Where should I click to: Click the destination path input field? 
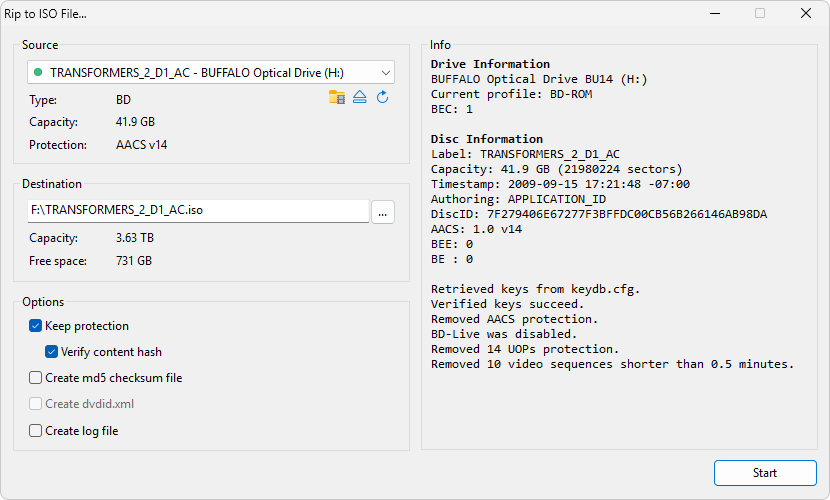click(x=198, y=211)
